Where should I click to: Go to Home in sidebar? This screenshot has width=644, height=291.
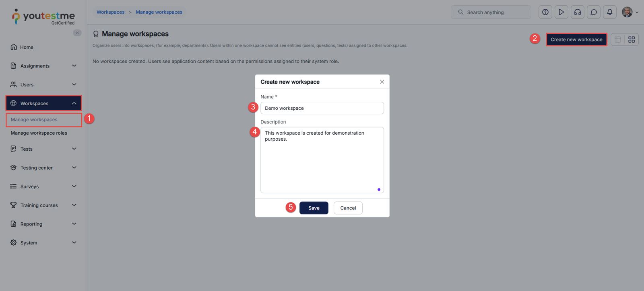27,47
